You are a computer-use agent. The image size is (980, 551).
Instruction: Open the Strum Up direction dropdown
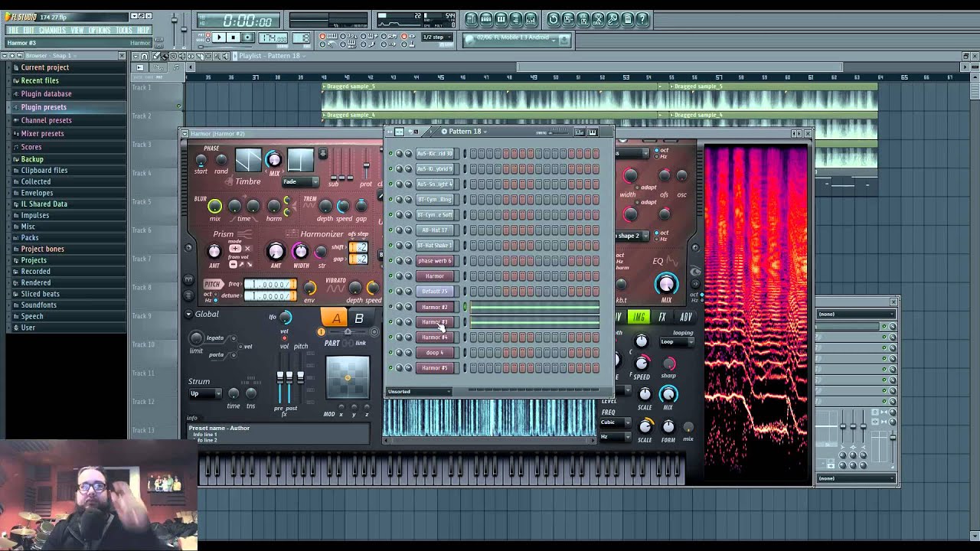click(205, 394)
